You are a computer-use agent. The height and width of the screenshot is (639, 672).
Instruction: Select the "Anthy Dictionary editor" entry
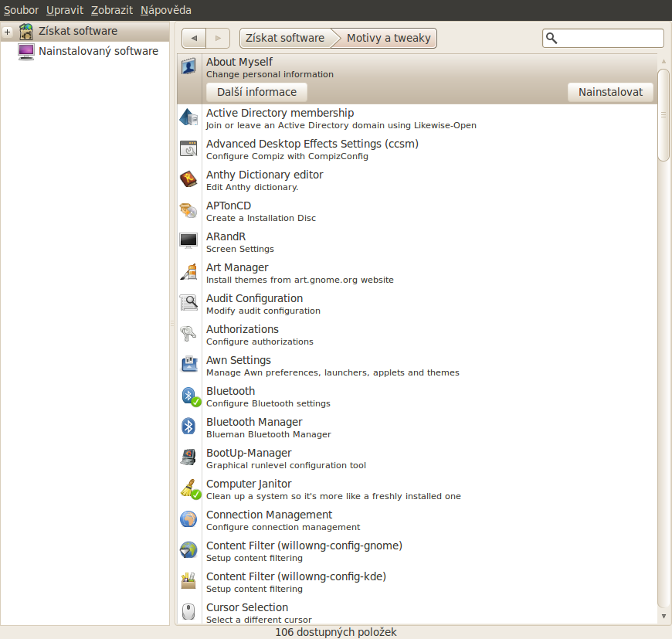(417, 181)
